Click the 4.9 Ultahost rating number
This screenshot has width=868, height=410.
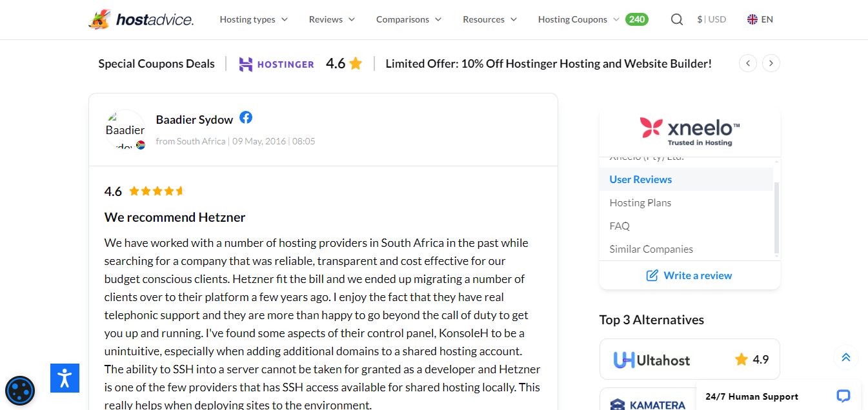(761, 359)
